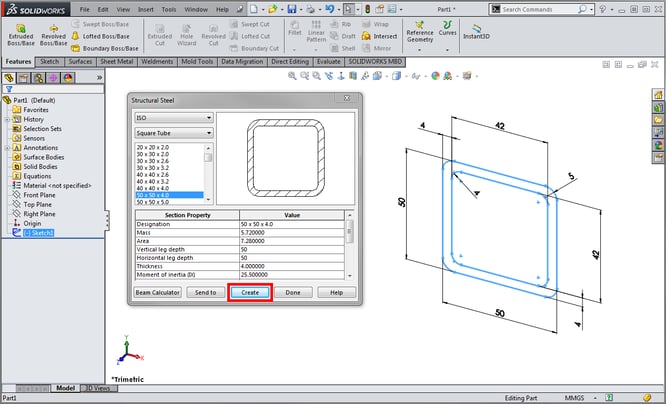Image resolution: width=666 pixels, height=404 pixels.
Task: Click the MMGS unit system status entry
Action: 574,398
